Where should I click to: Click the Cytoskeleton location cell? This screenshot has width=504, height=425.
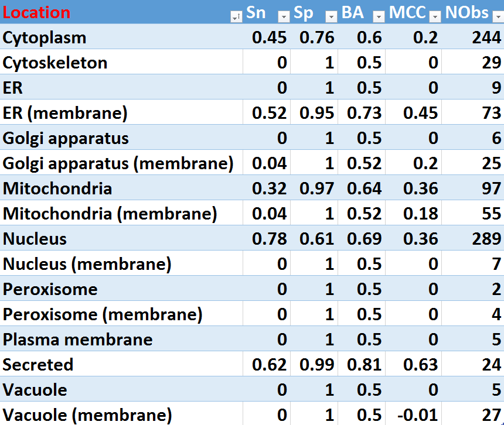[x=55, y=63]
